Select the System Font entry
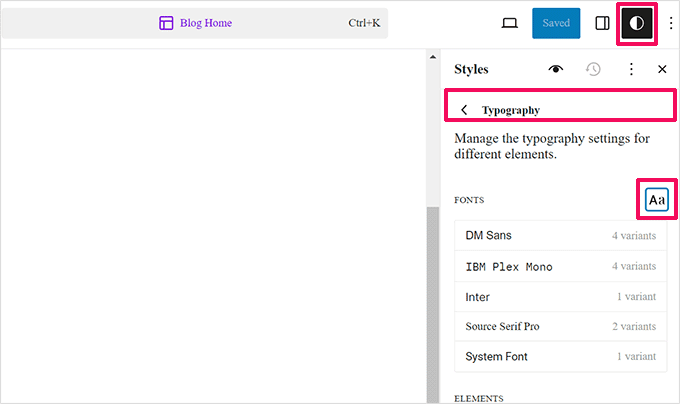The height and width of the screenshot is (404, 680). click(559, 356)
